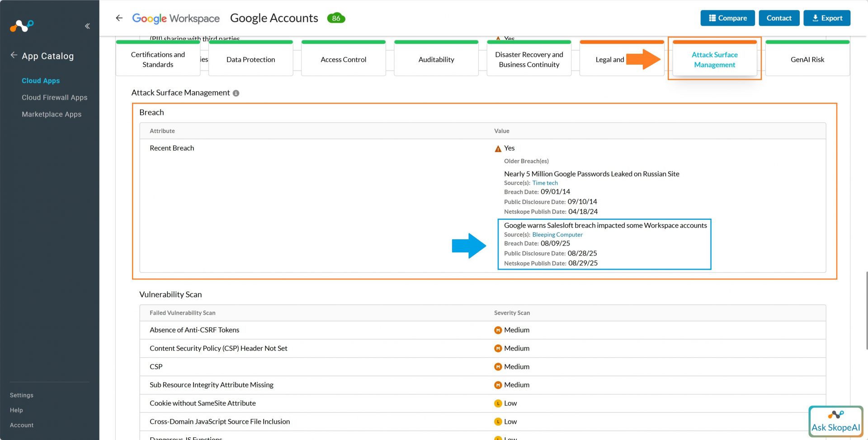Click the info icon next to Attack Surface Management
Image resolution: width=868 pixels, height=440 pixels.
pyautogui.click(x=236, y=93)
